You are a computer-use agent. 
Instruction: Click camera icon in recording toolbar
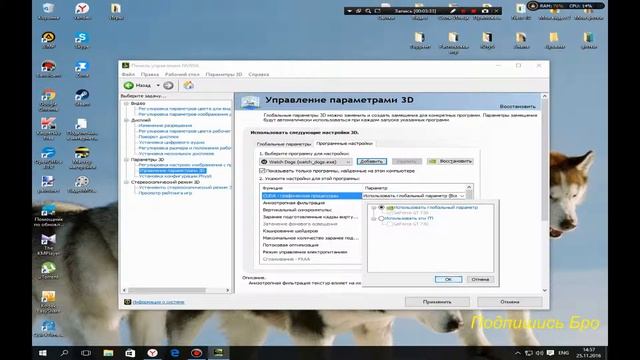click(485, 11)
